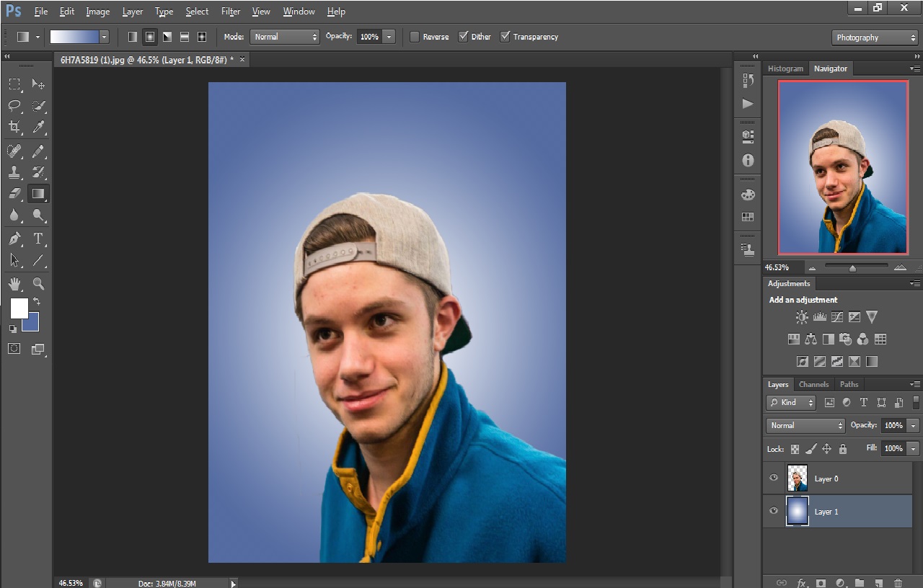Uncheck the Dither option
Viewport: 923px width, 588px height.
(x=464, y=37)
